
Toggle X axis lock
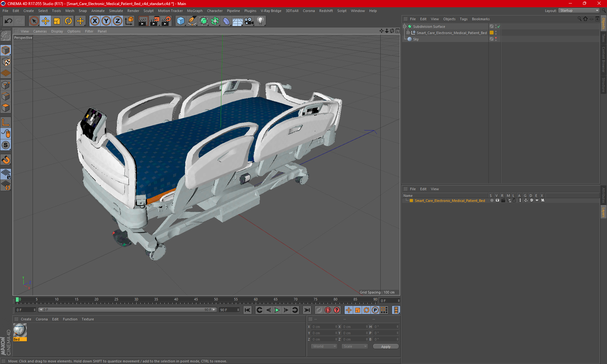click(95, 21)
